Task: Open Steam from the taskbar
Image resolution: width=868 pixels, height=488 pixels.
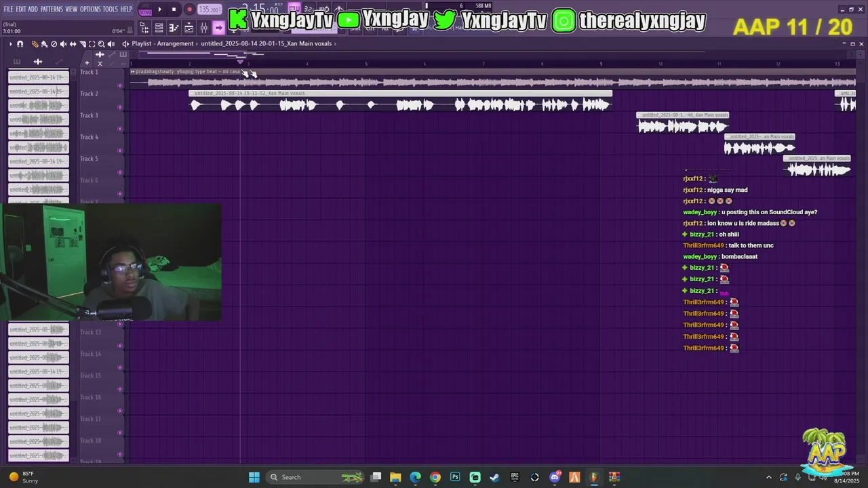Action: (x=495, y=477)
